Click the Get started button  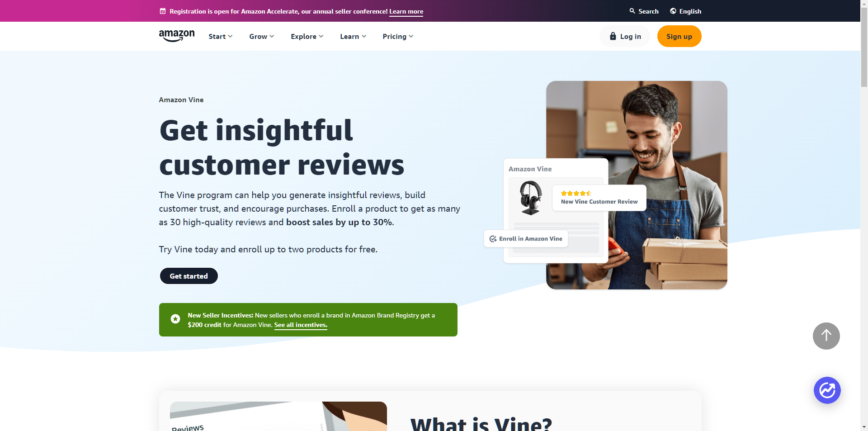click(x=189, y=276)
